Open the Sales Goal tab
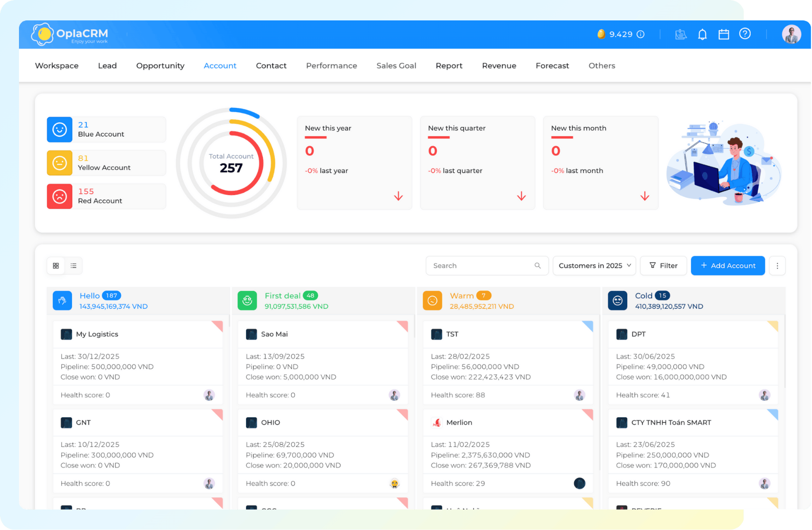 point(396,66)
